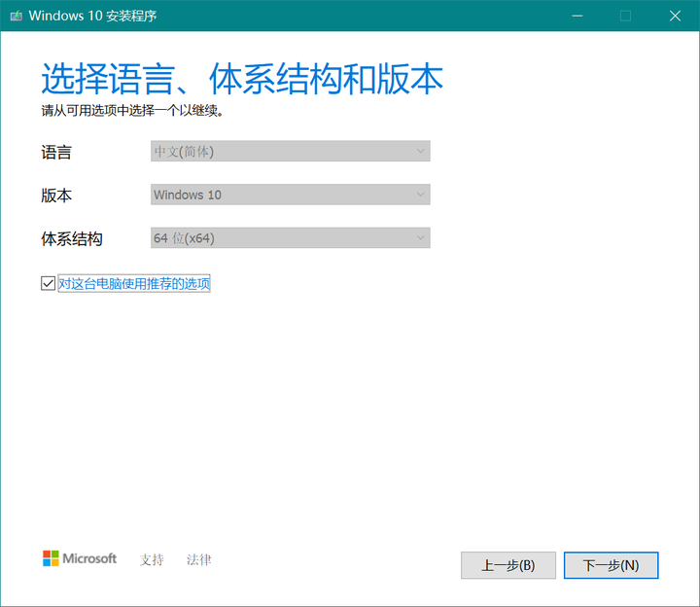700x607 pixels.
Task: Click the 版本 field label
Action: pos(56,196)
